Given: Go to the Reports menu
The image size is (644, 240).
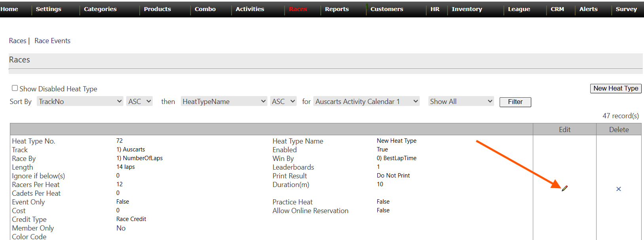Looking at the screenshot, I should tap(337, 9).
